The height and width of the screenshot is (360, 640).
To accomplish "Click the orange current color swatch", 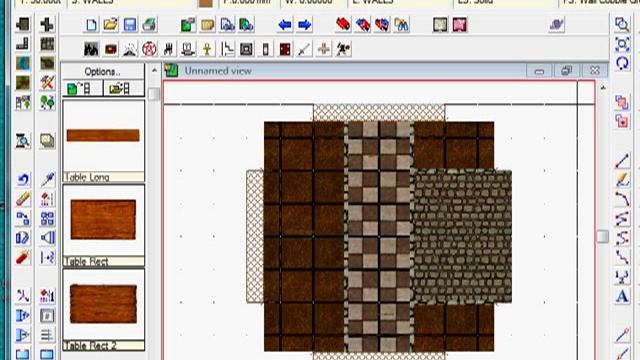I will pos(205,3).
